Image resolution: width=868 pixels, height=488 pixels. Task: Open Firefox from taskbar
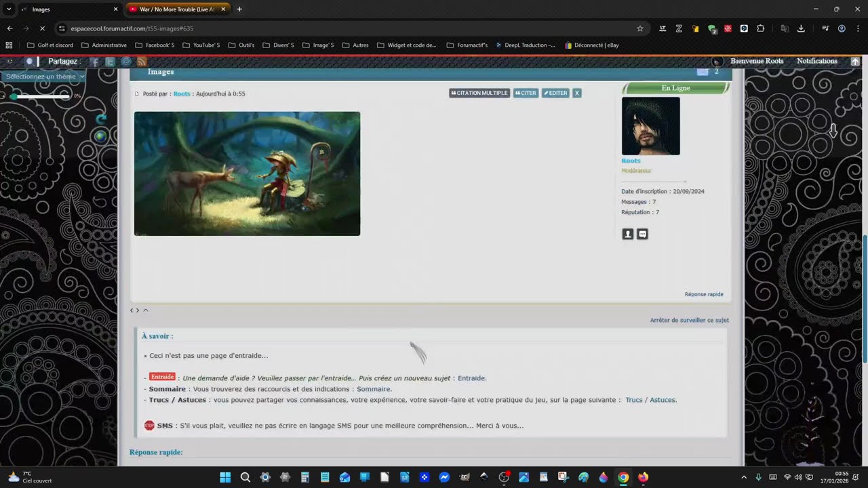pyautogui.click(x=643, y=477)
